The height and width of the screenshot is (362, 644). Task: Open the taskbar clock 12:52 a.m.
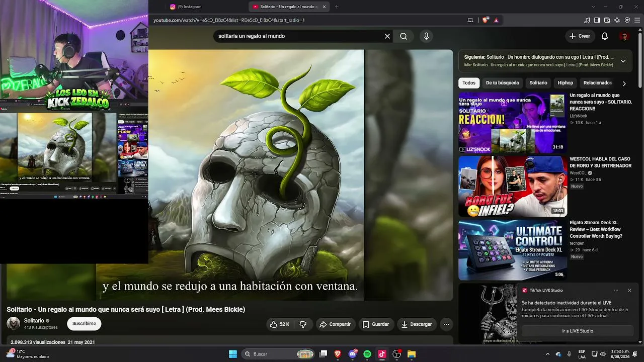pos(619,354)
